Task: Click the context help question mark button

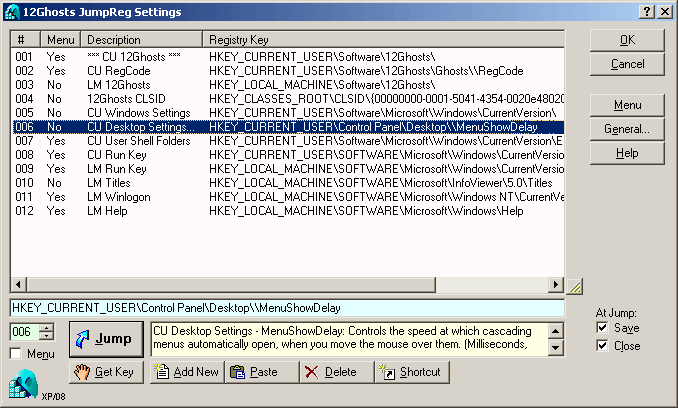Action: click(647, 12)
